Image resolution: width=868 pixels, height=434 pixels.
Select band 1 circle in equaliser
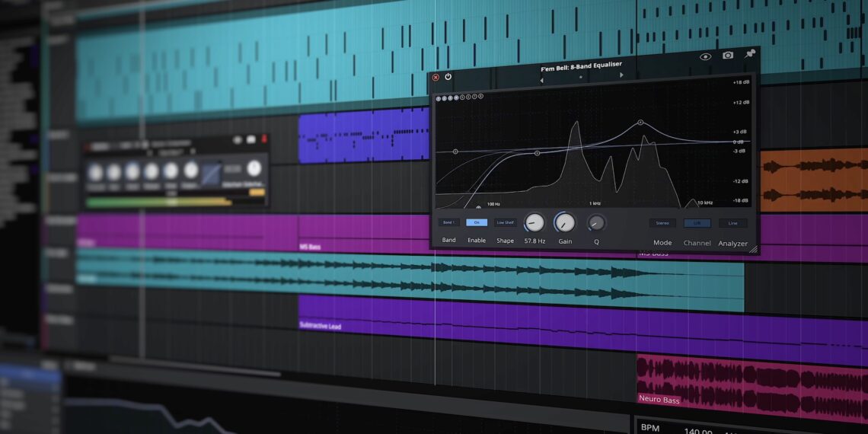pyautogui.click(x=439, y=99)
